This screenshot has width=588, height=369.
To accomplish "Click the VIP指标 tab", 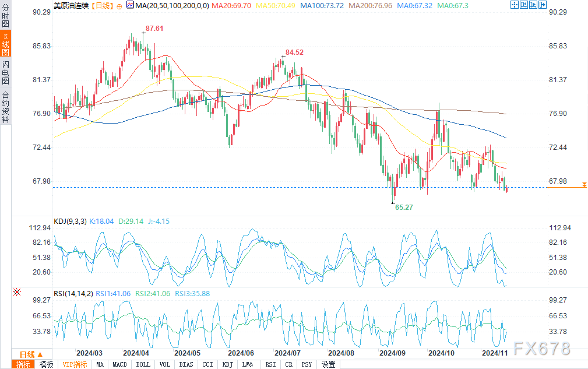I will tap(75, 364).
